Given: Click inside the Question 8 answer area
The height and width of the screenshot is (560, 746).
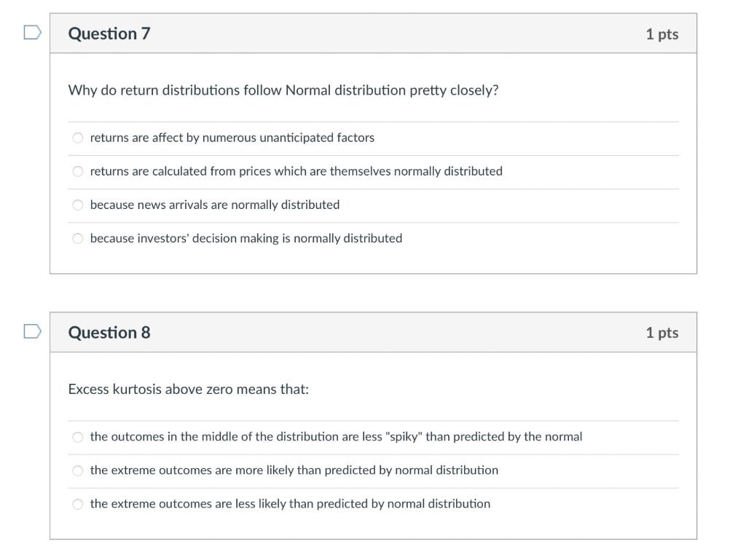Looking at the screenshot, I should click(373, 470).
